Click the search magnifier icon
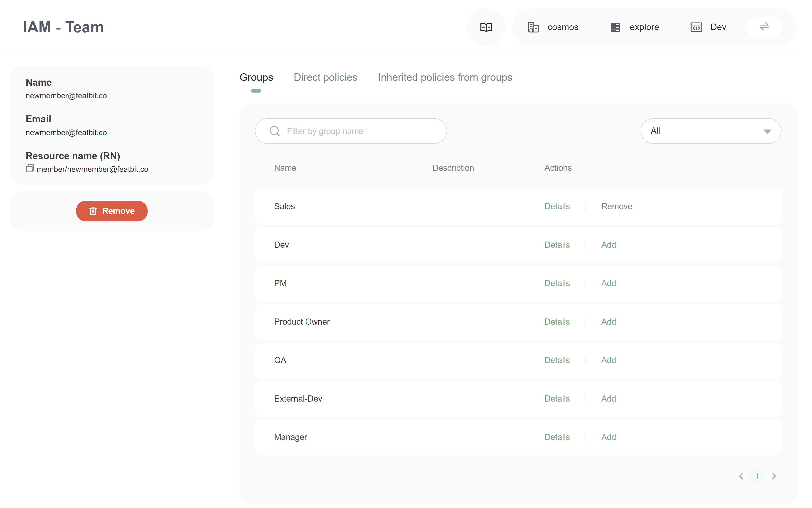This screenshot has height=508, width=812. pyautogui.click(x=275, y=131)
